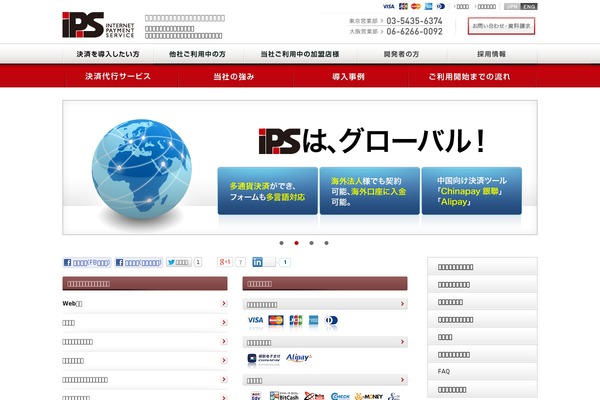Screen dimensions: 600x400
Task: Click the IPSは、グローバル! banner headline
Action: coord(372,141)
